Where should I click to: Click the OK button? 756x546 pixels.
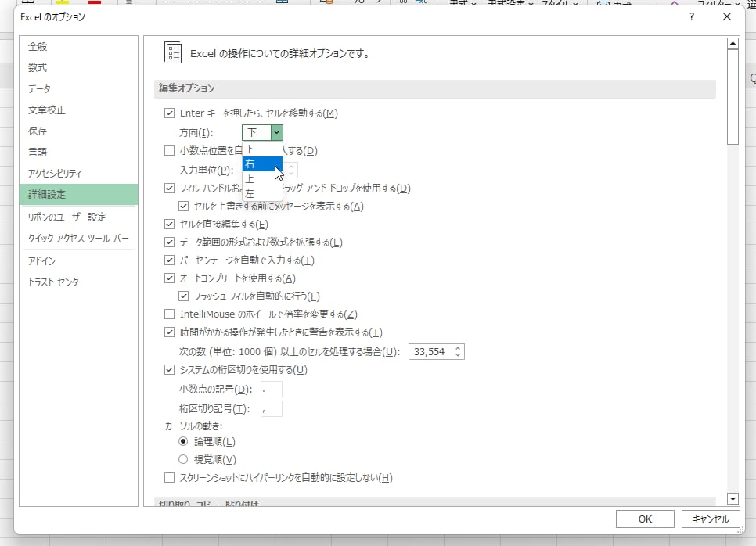click(x=645, y=519)
